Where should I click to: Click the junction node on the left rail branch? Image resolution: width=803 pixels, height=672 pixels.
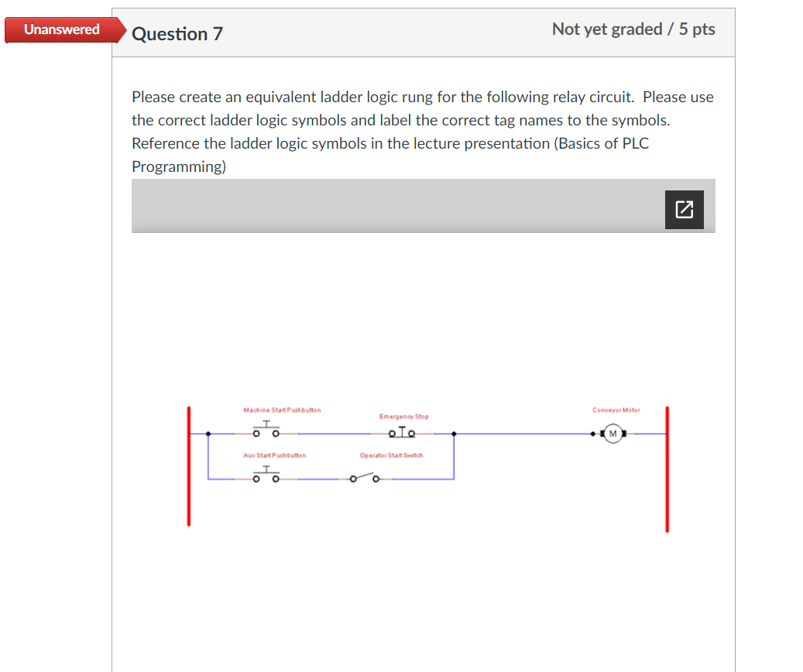208,433
